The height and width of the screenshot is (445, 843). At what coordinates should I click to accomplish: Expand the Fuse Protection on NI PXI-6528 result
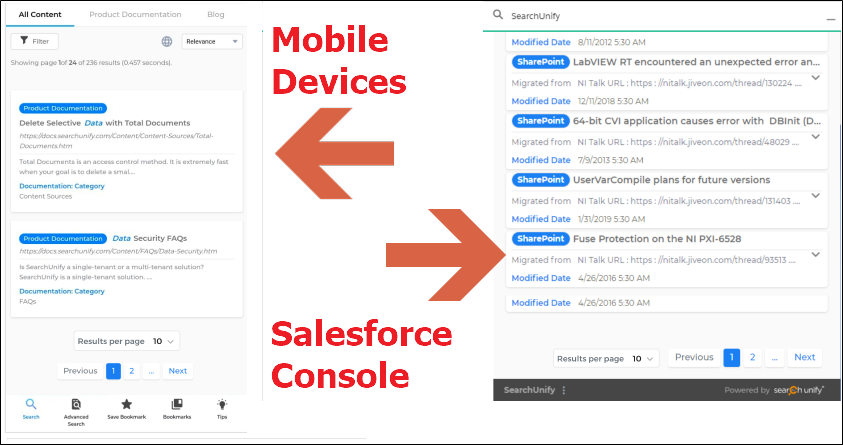pyautogui.click(x=815, y=254)
